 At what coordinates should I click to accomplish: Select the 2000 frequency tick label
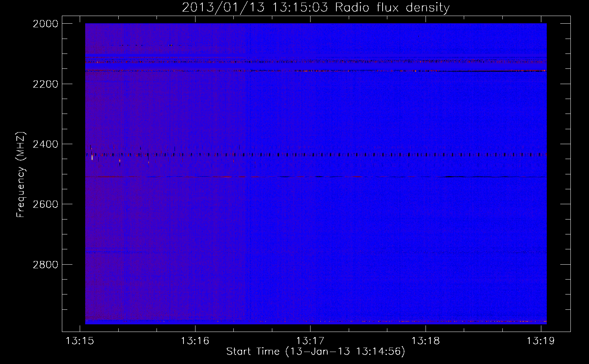click(46, 24)
